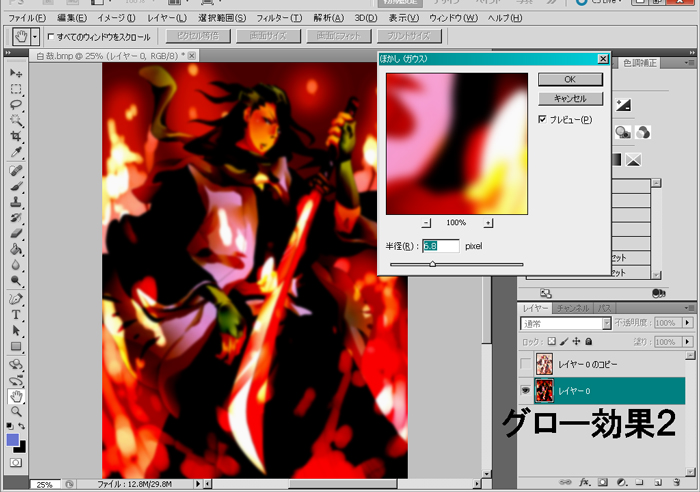
Task: Toggle the プレビュー preview checkbox
Action: tap(542, 120)
